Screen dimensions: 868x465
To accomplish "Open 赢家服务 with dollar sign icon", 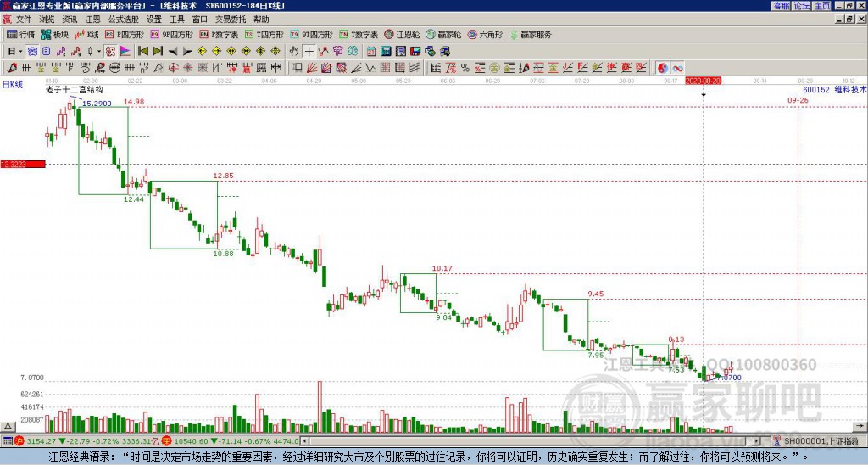I will 531,34.
